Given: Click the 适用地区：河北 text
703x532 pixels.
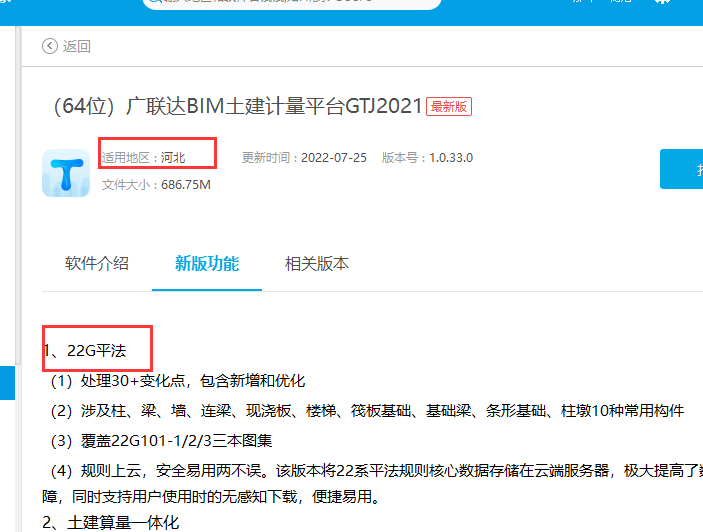Looking at the screenshot, I should point(143,158).
